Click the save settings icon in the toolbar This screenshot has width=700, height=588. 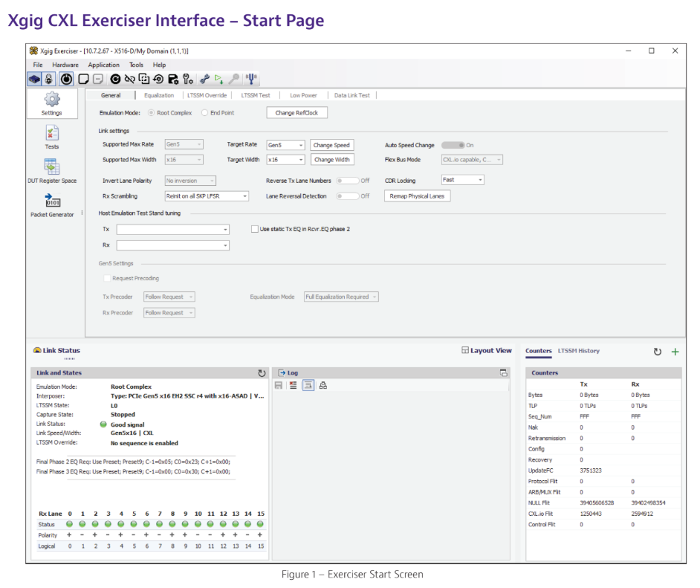coord(172,78)
